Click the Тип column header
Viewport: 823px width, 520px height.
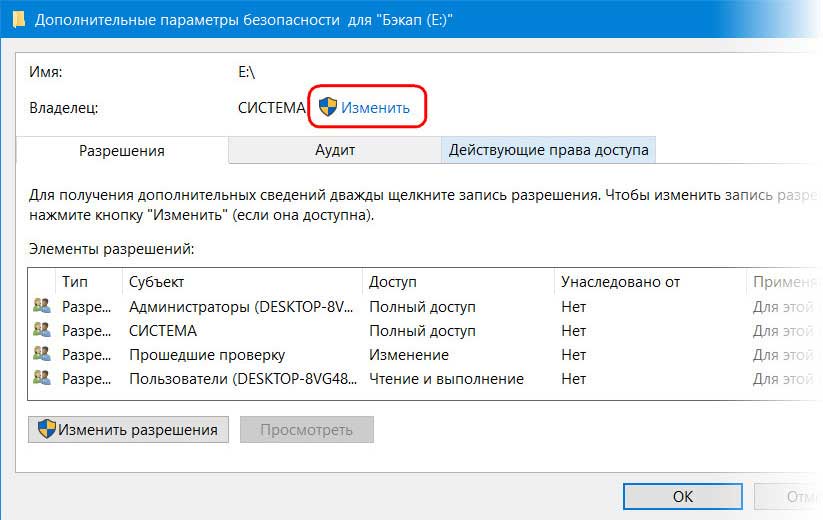click(x=75, y=283)
